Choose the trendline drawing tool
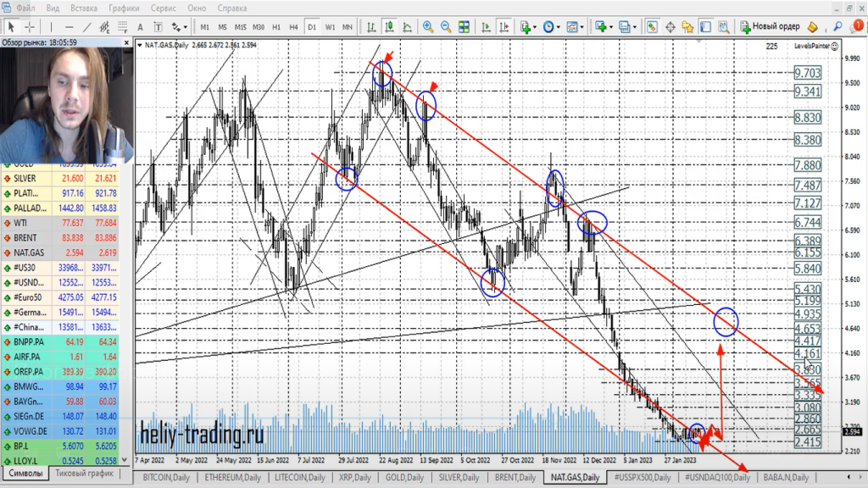The image size is (868, 488). click(85, 27)
